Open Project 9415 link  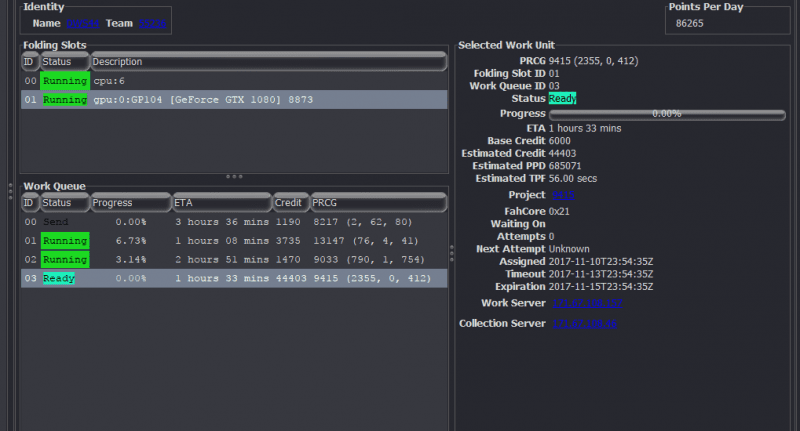click(x=563, y=195)
